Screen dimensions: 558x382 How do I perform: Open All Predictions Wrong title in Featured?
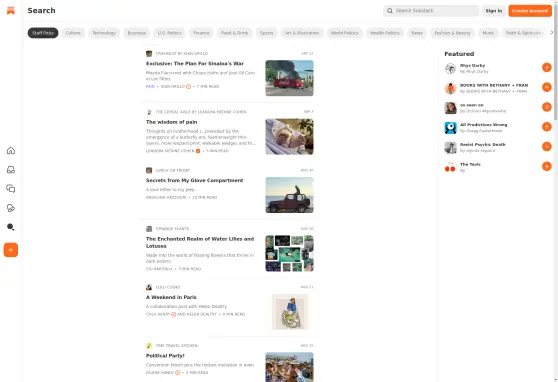click(483, 125)
